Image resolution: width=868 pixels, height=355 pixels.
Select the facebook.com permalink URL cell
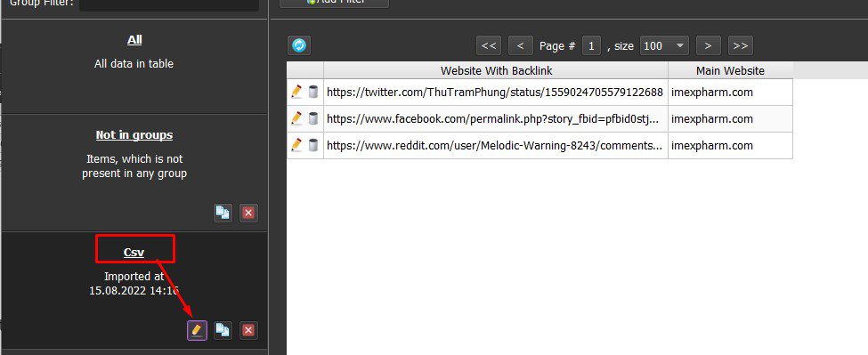click(496, 119)
